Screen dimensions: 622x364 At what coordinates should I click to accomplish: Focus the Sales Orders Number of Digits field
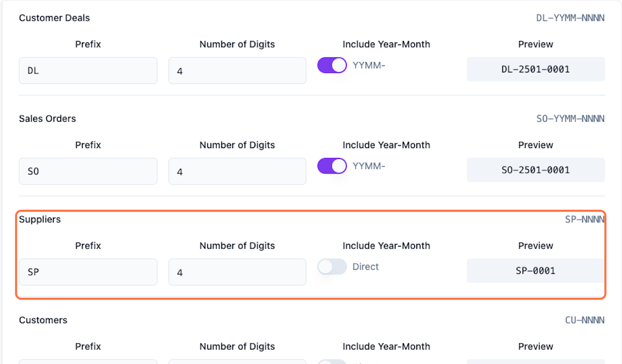point(237,171)
